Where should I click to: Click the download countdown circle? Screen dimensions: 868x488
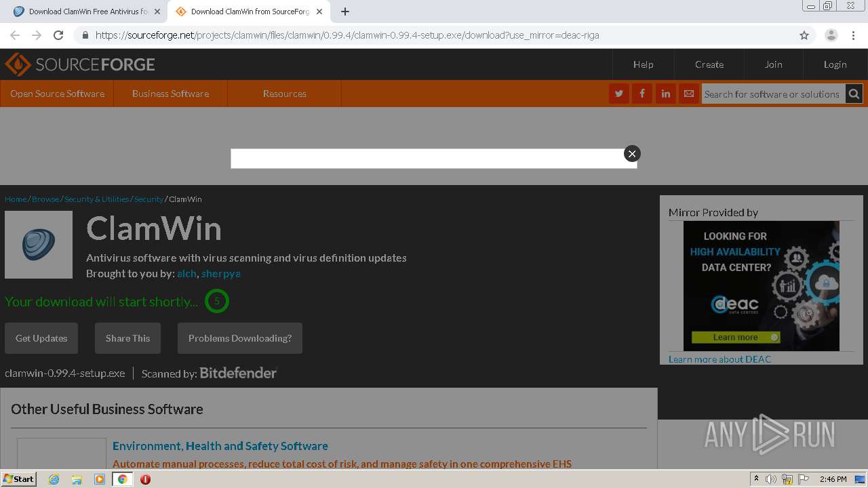tap(217, 301)
